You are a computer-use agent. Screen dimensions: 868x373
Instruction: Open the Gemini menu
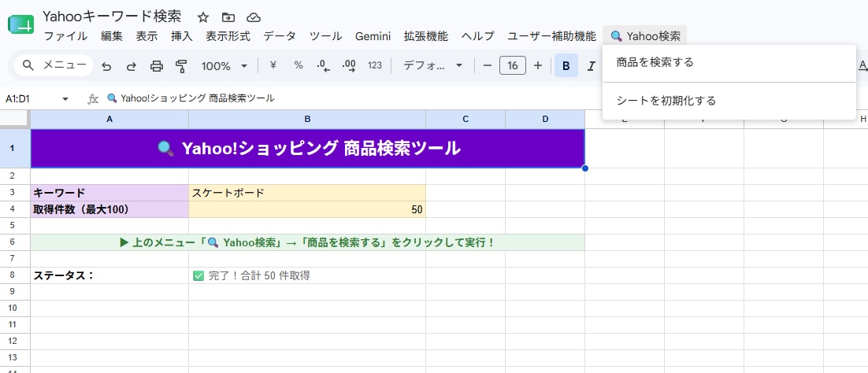tap(373, 36)
